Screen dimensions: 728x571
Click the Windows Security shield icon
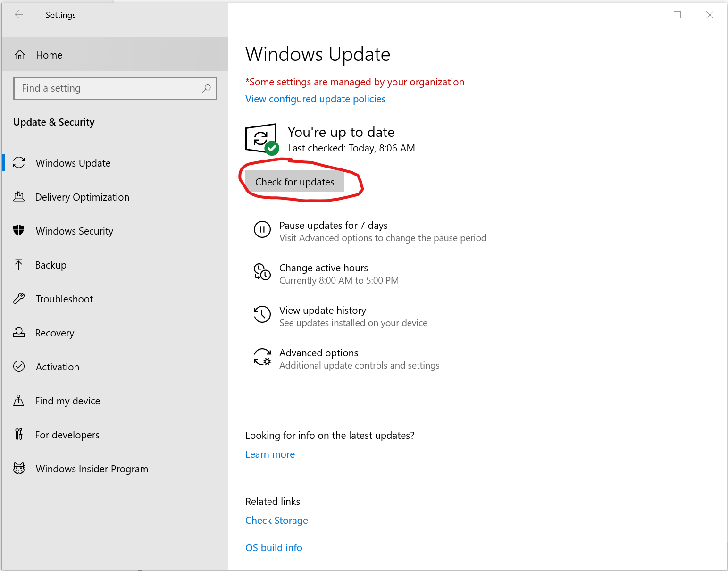click(19, 231)
